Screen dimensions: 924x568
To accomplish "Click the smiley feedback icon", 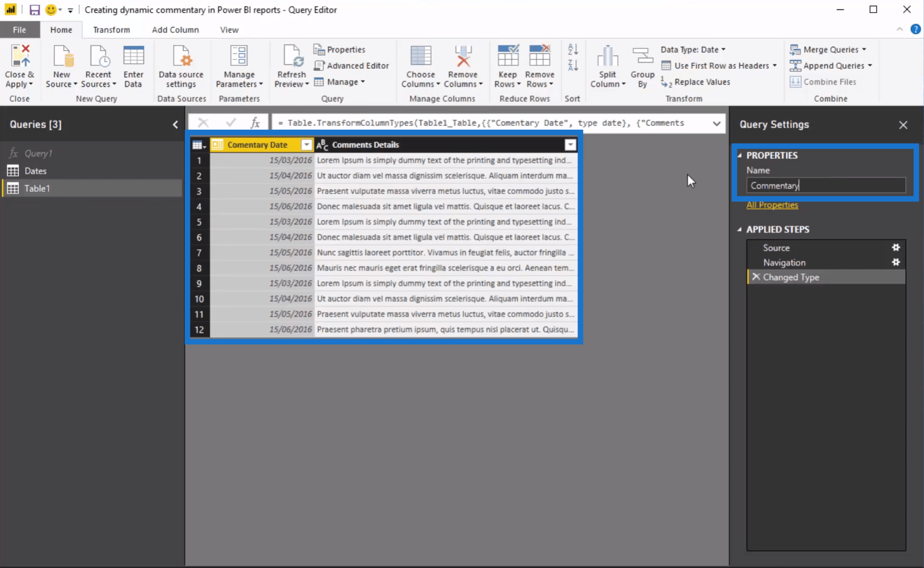I will (x=51, y=10).
